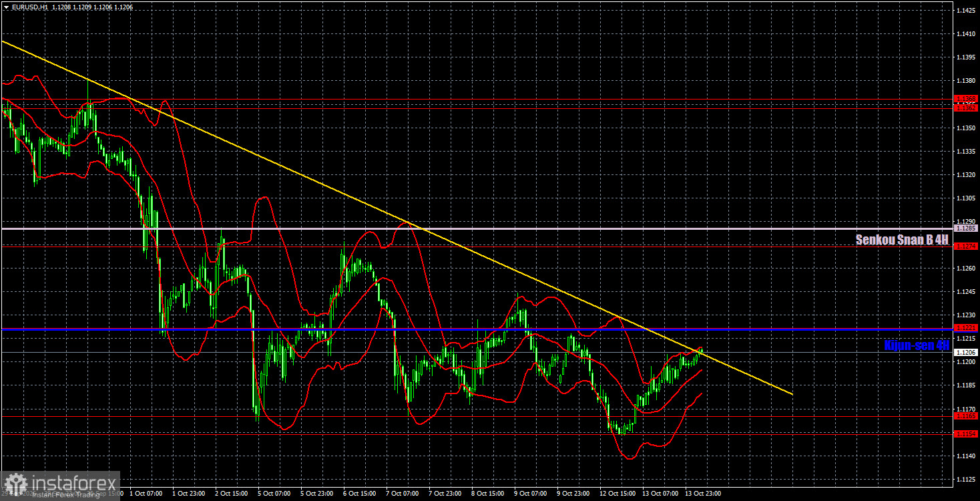The height and width of the screenshot is (501, 980).
Task: Click the 1.1425 price scale label
Action: pyautogui.click(x=966, y=11)
